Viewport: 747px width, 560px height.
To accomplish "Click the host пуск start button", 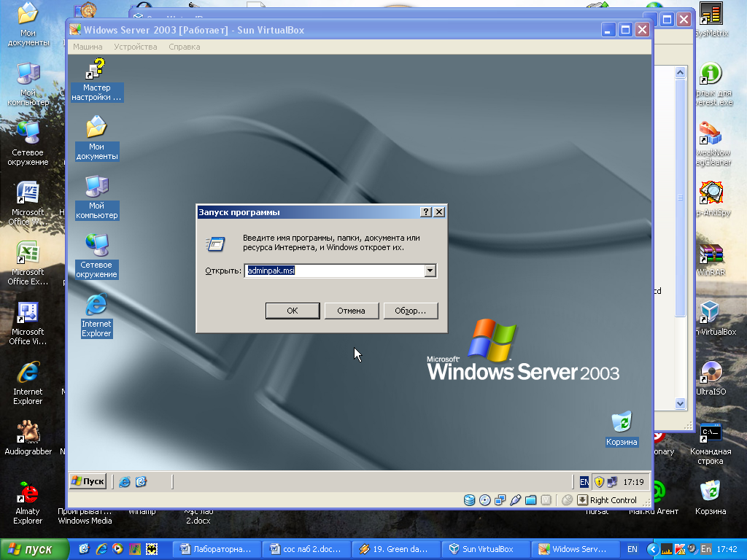I will 34,550.
